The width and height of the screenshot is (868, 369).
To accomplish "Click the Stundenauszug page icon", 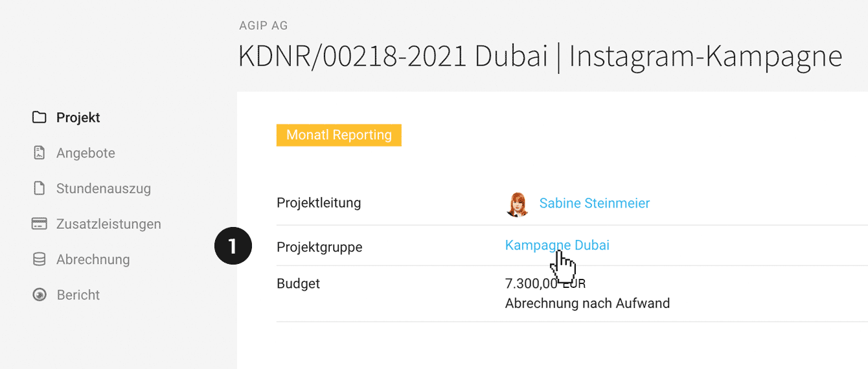I will 40,189.
